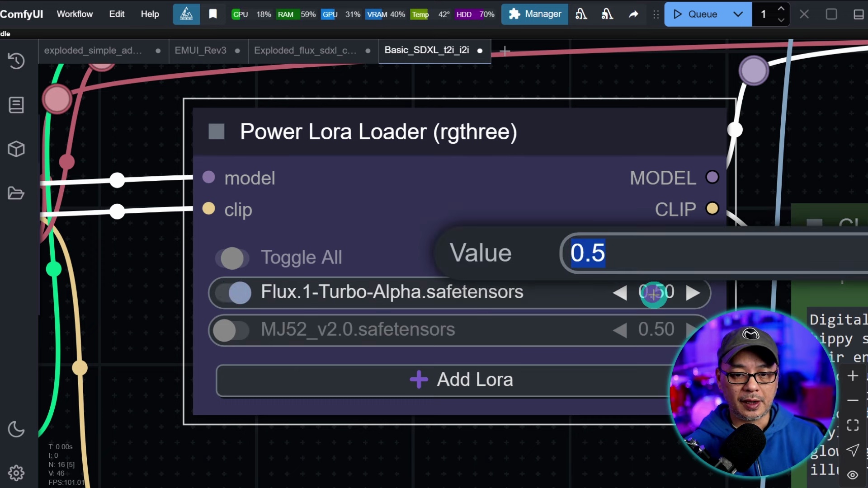Image resolution: width=868 pixels, height=488 pixels.
Task: Open the Queue button dropdown chevron
Action: pyautogui.click(x=738, y=14)
